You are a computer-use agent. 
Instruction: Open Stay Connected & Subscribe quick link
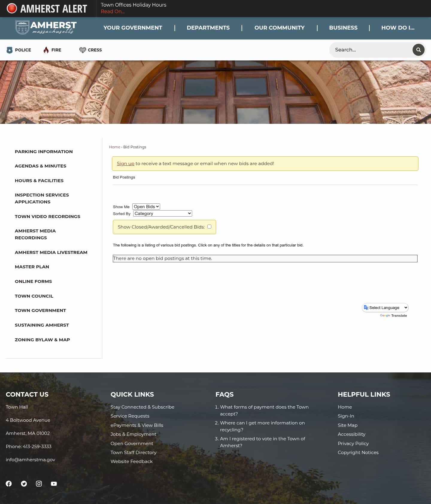[142, 407]
